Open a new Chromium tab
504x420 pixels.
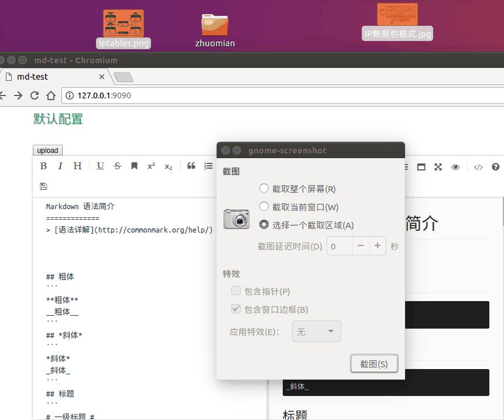[x=124, y=77]
